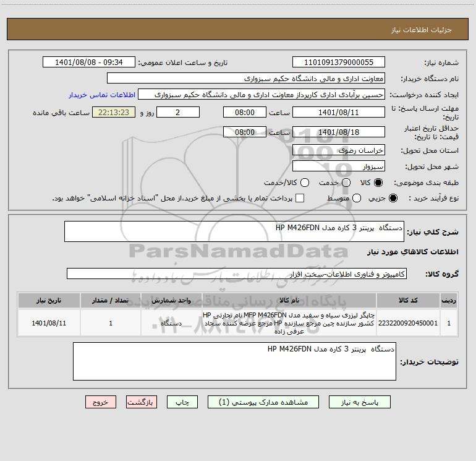The height and width of the screenshot is (461, 476).
Task: Click the شرح کلی نیاز description box
Action: (234, 231)
